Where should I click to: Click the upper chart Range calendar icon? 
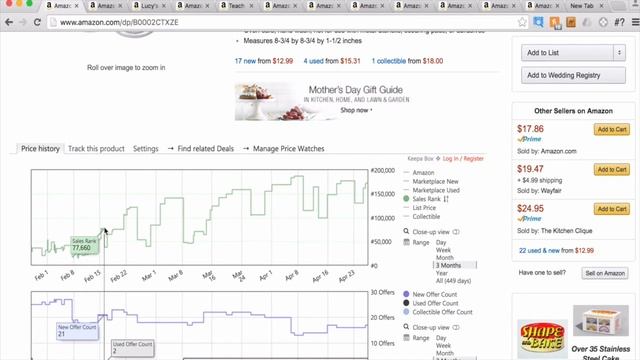pos(406,242)
